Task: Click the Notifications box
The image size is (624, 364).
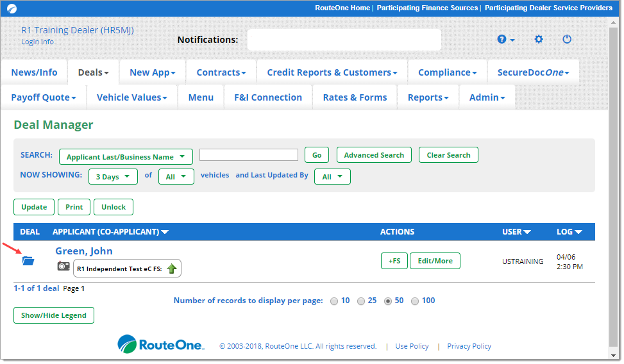Action: (344, 39)
